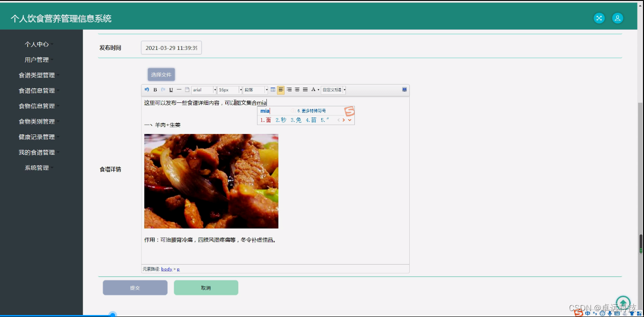Enter fullscreen mode via the editor toolbar icon
This screenshot has width=644, height=317.
[x=404, y=90]
